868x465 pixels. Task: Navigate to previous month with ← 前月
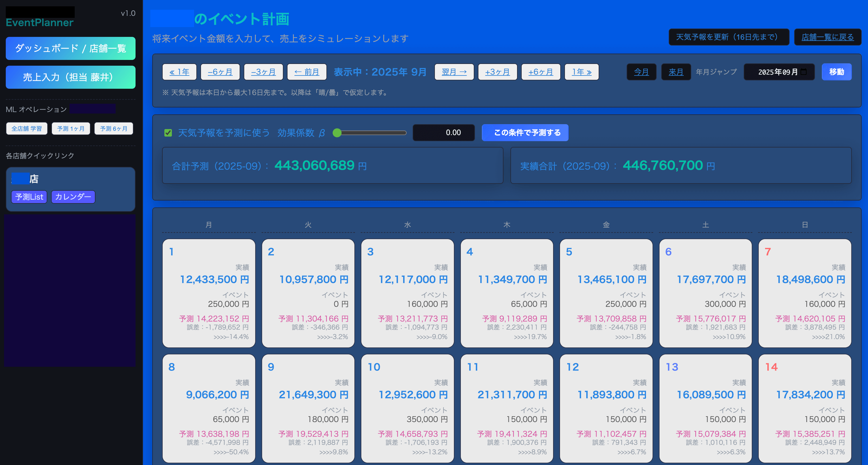pyautogui.click(x=307, y=71)
